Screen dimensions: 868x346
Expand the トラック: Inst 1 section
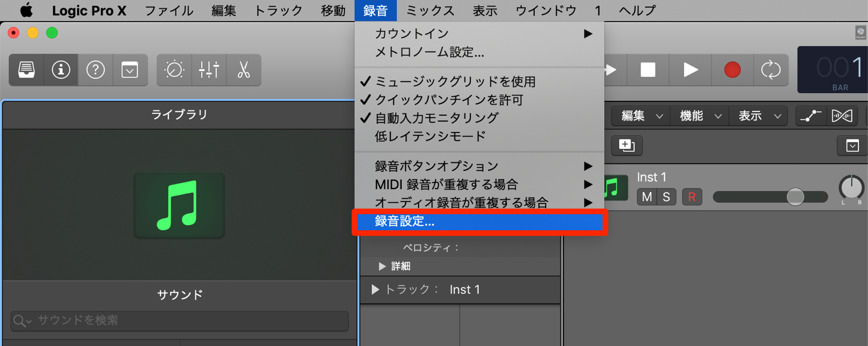coord(375,289)
